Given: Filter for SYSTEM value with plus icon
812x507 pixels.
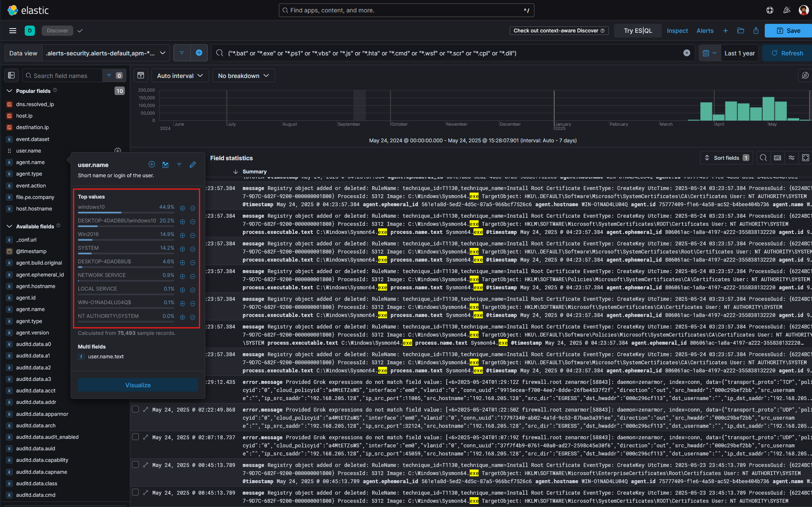Looking at the screenshot, I should tap(182, 249).
